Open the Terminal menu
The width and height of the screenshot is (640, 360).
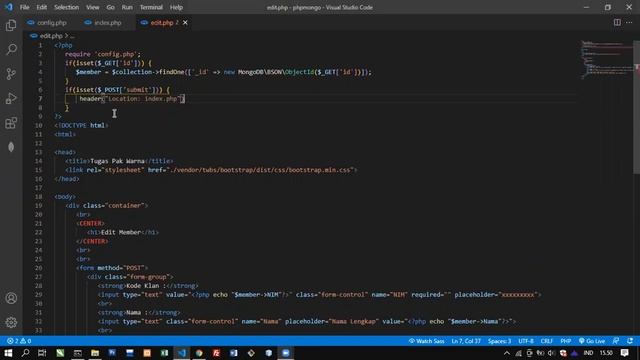coord(151,7)
